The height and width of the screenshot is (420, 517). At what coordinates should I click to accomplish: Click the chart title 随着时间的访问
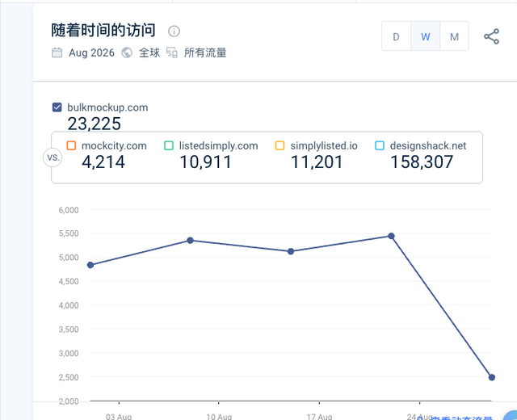103,31
